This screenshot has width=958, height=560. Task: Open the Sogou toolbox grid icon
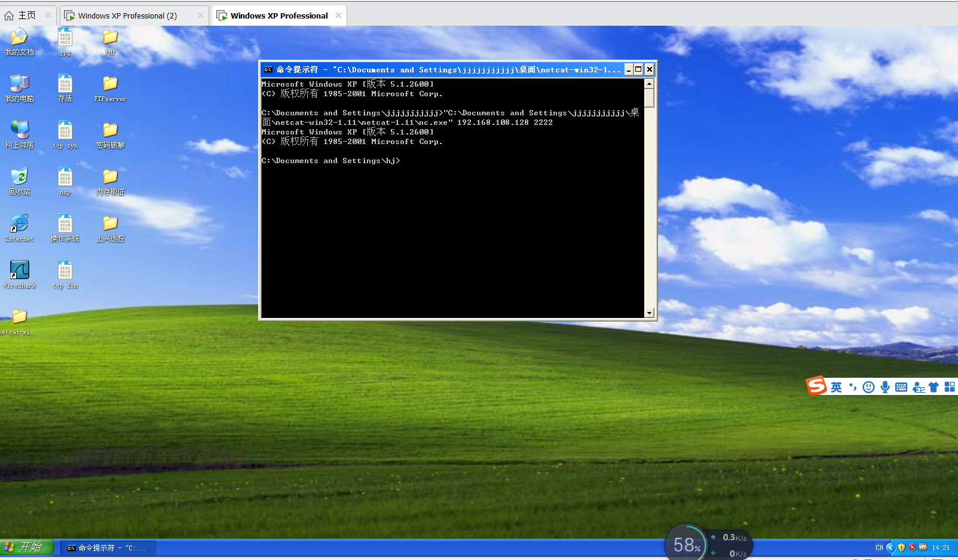[950, 387]
